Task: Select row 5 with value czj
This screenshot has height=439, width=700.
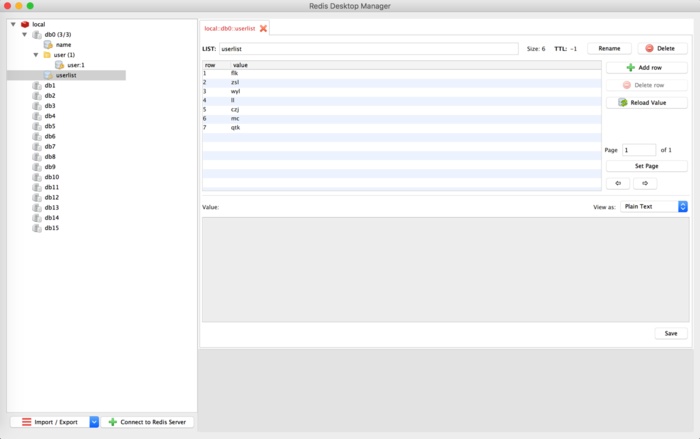Action: (x=402, y=109)
